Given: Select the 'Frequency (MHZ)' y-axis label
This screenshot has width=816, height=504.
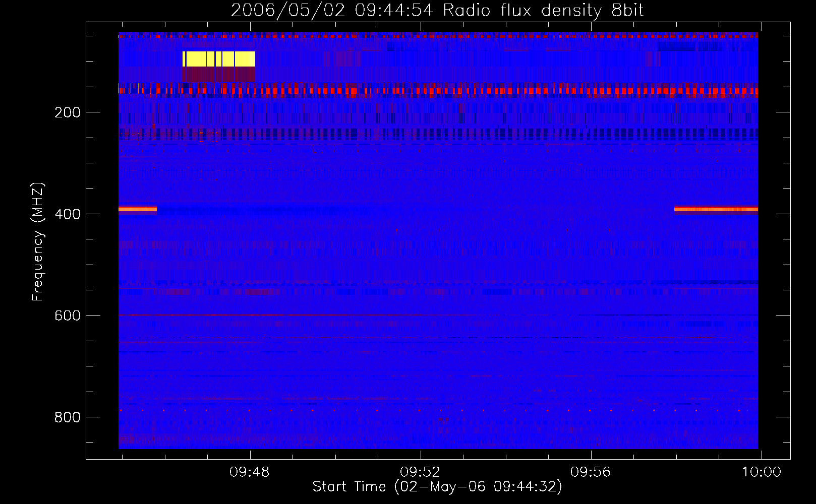Looking at the screenshot, I should [38, 242].
